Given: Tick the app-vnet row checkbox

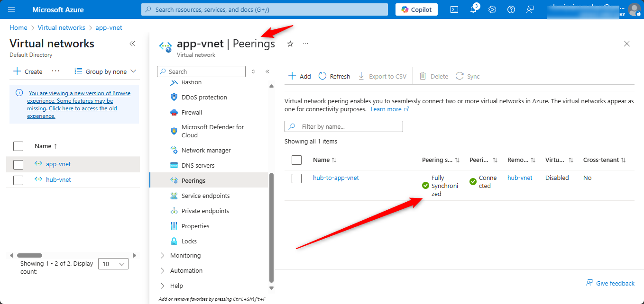Looking at the screenshot, I should (18, 164).
